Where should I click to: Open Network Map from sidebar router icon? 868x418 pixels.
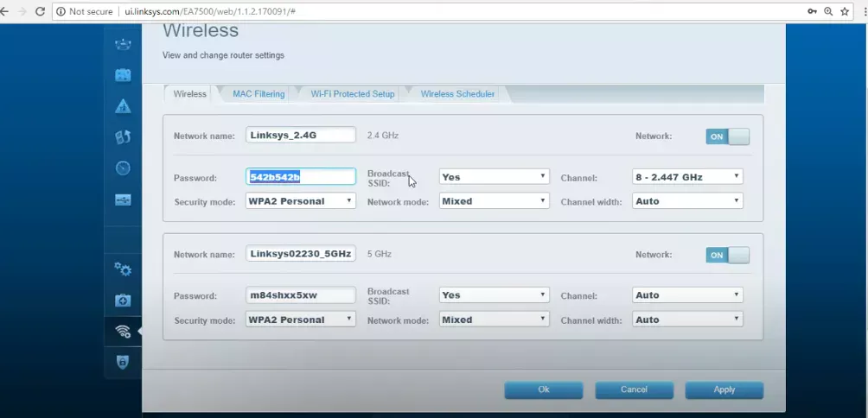pyautogui.click(x=123, y=44)
